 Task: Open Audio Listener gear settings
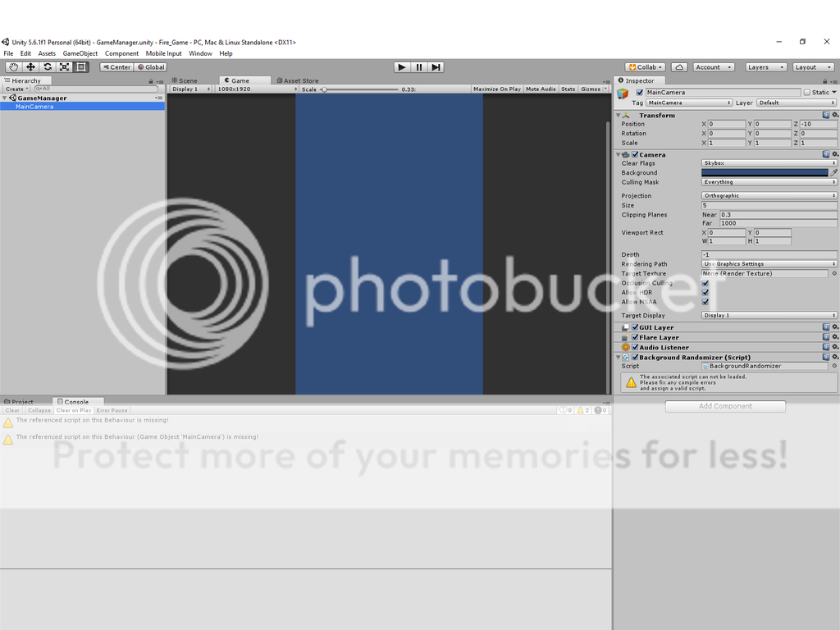pyautogui.click(x=834, y=347)
